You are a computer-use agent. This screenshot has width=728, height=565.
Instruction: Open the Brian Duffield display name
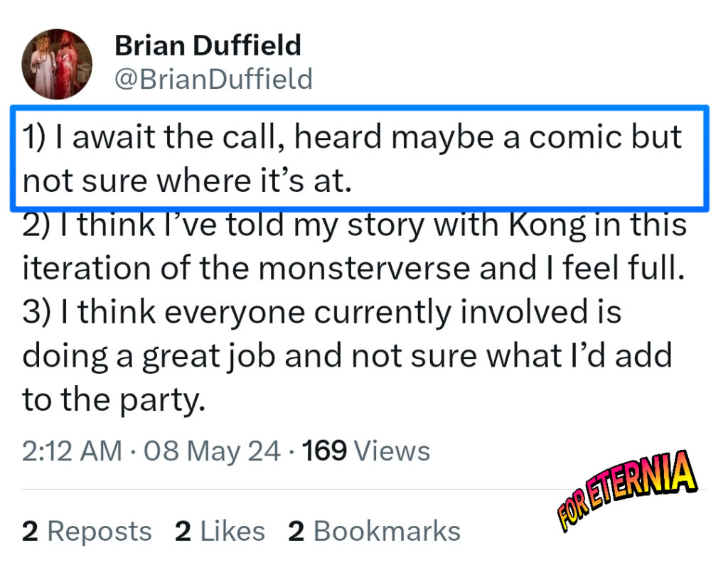(208, 45)
